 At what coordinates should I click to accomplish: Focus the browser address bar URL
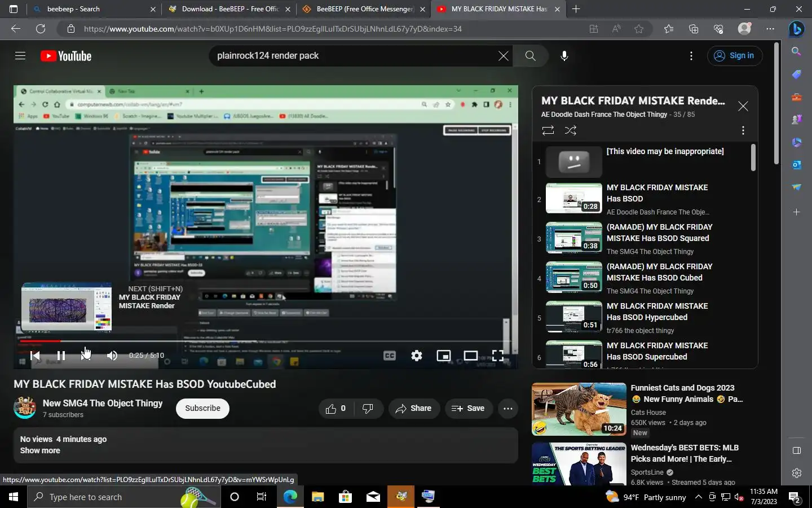point(273,29)
